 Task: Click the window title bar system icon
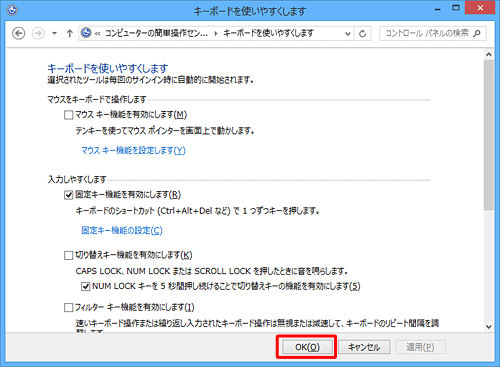pos(12,11)
